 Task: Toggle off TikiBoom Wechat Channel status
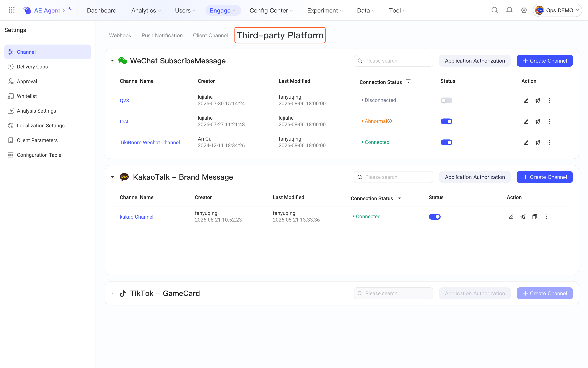coord(446,142)
